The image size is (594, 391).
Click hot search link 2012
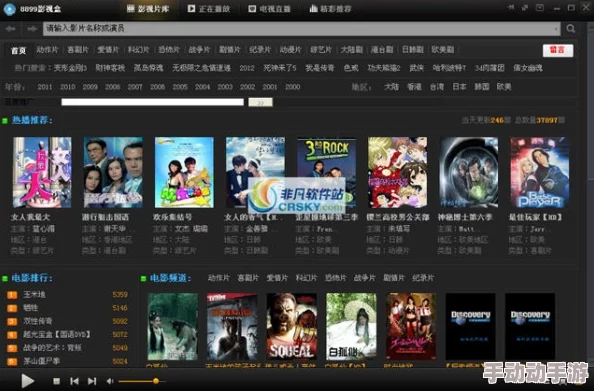(247, 68)
